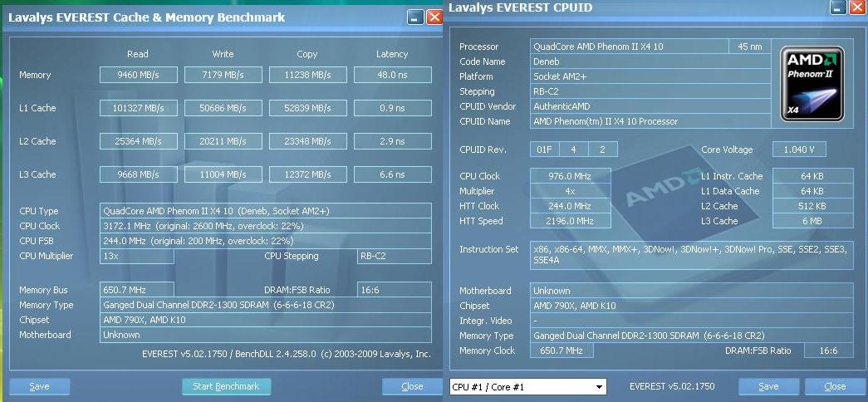
Task: Click L1 Data Cache 64 KB field
Action: click(813, 191)
